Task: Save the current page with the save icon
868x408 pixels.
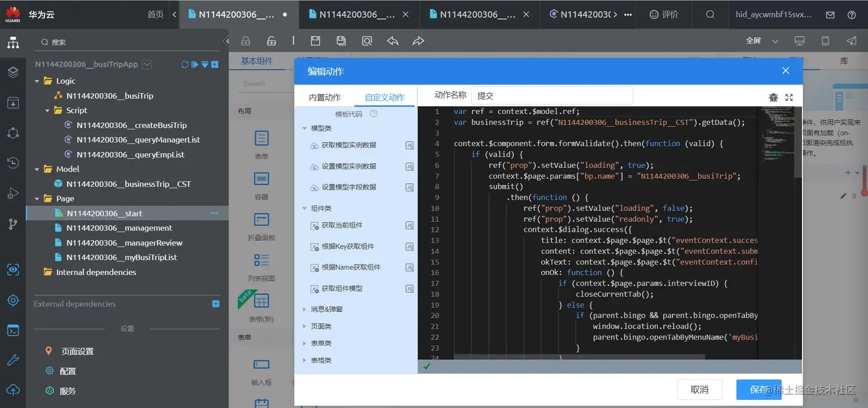Action: click(316, 41)
